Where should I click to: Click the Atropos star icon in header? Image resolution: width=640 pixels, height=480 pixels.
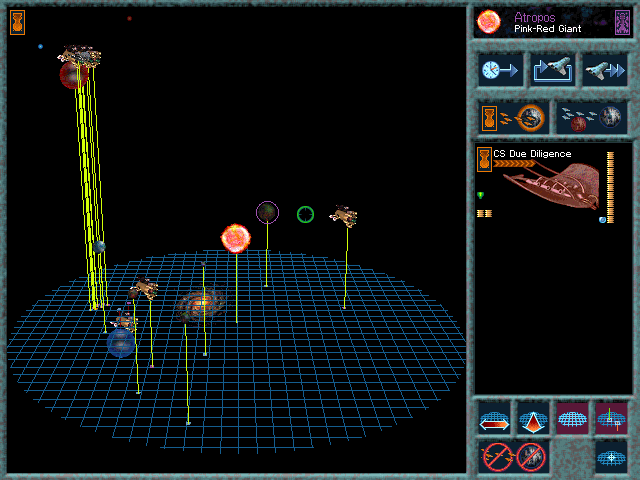click(489, 22)
